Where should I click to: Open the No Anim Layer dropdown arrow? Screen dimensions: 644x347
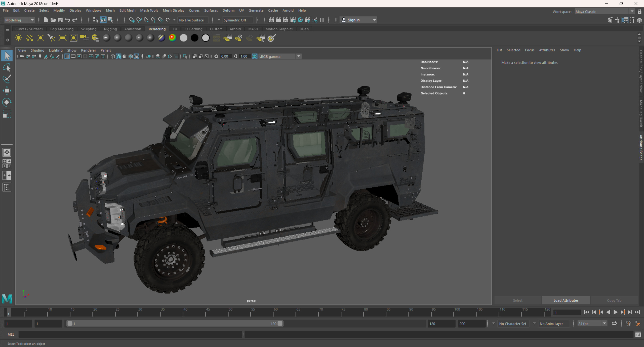coord(534,323)
